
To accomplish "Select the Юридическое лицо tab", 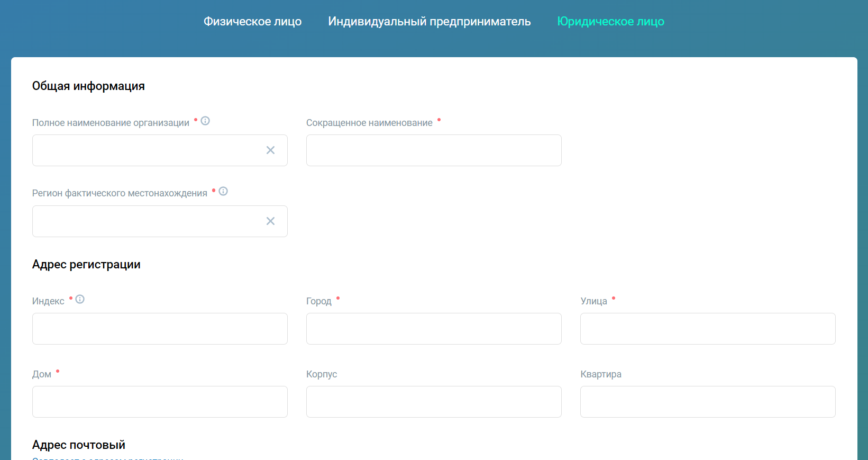I will [610, 21].
